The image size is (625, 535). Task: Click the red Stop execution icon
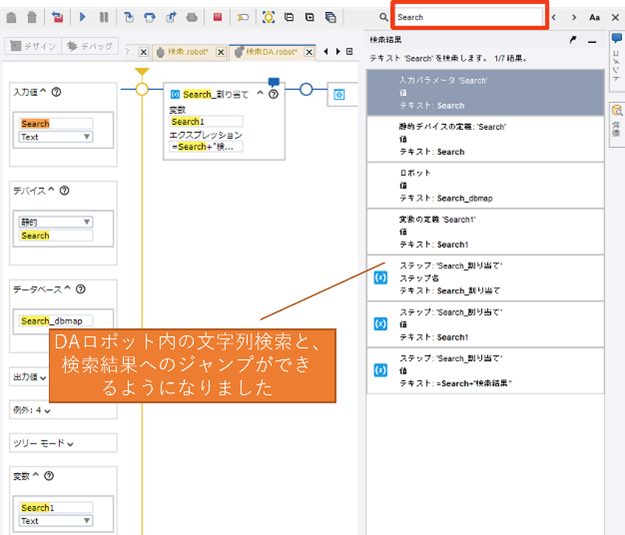pos(217,17)
